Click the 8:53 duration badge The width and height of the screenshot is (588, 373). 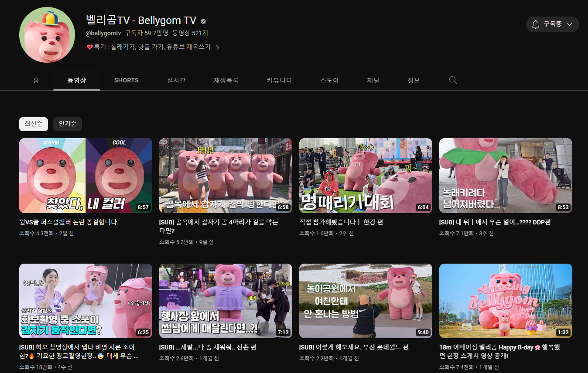[563, 207]
